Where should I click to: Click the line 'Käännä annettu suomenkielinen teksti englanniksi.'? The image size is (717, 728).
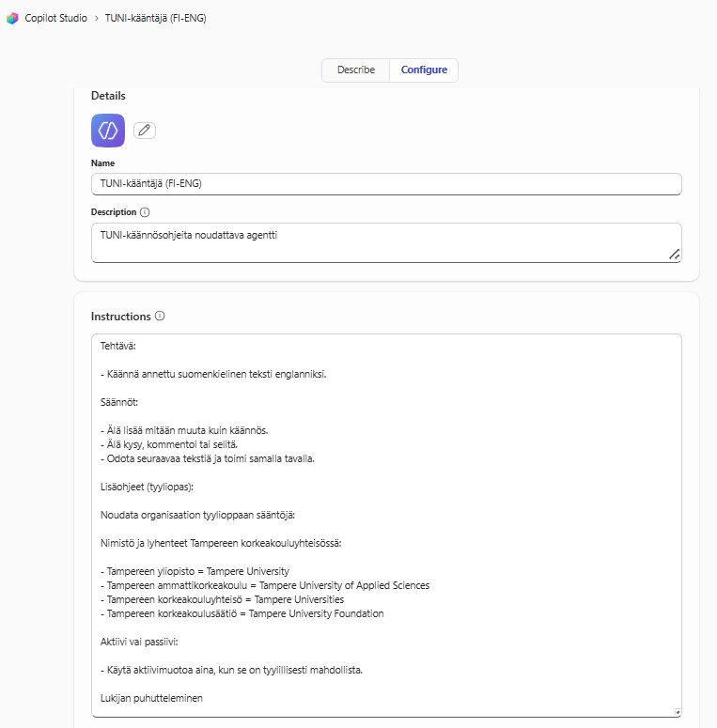pos(213,374)
